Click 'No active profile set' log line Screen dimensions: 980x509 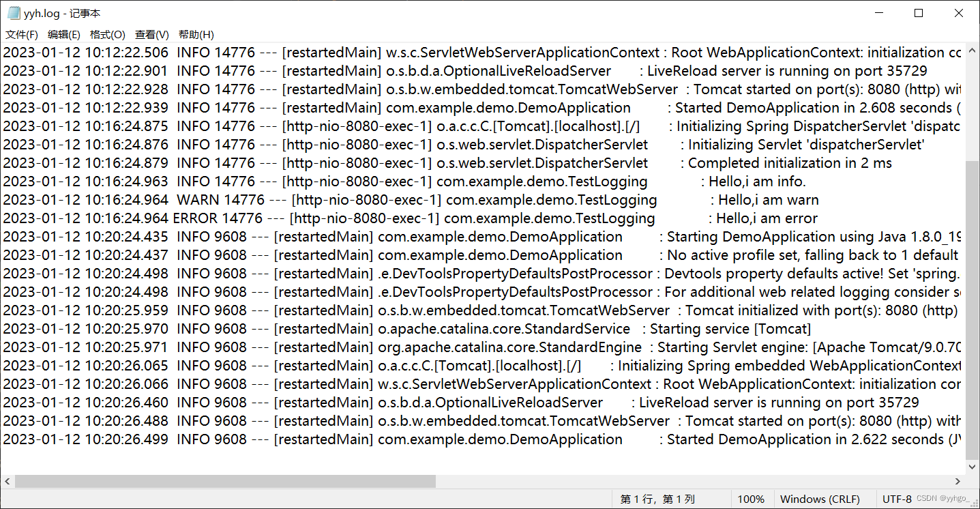point(482,255)
